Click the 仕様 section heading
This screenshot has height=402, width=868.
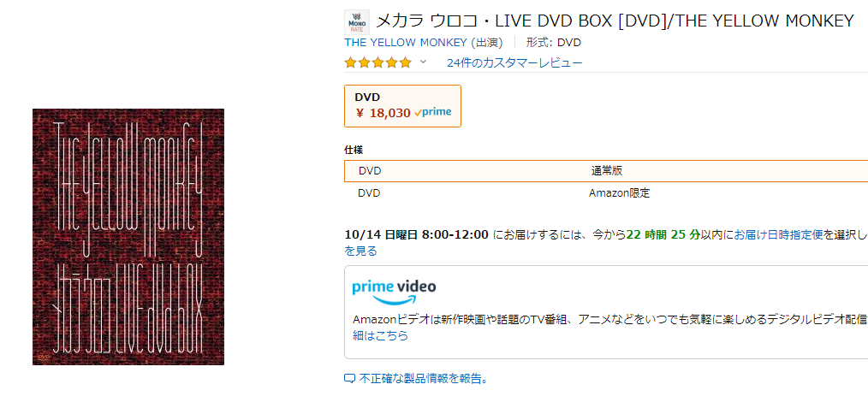(353, 150)
